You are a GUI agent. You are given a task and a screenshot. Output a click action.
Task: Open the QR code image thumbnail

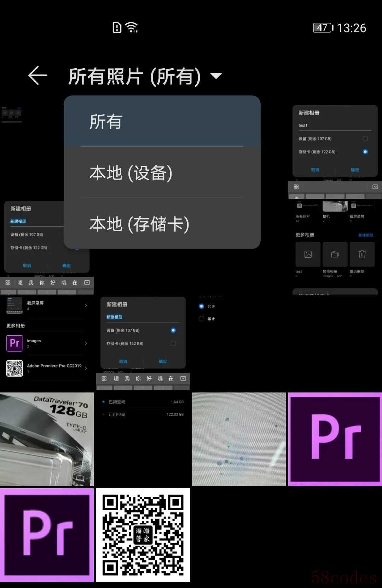tap(143, 535)
